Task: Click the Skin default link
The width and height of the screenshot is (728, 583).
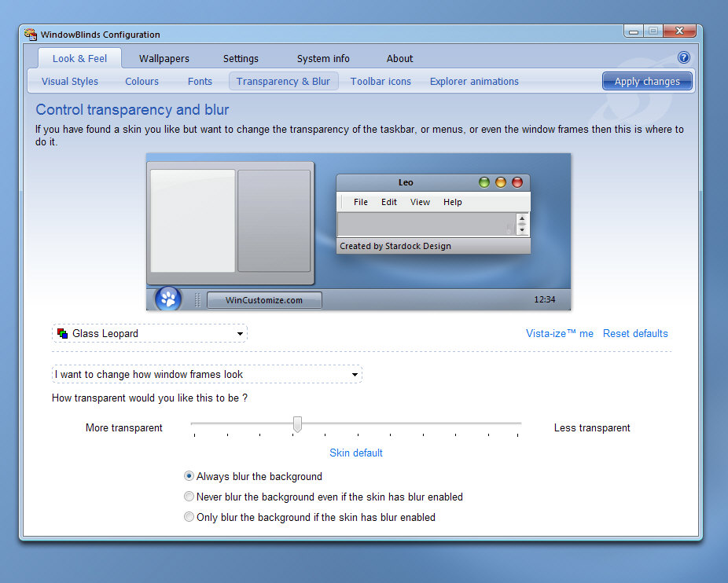Action: tap(355, 453)
